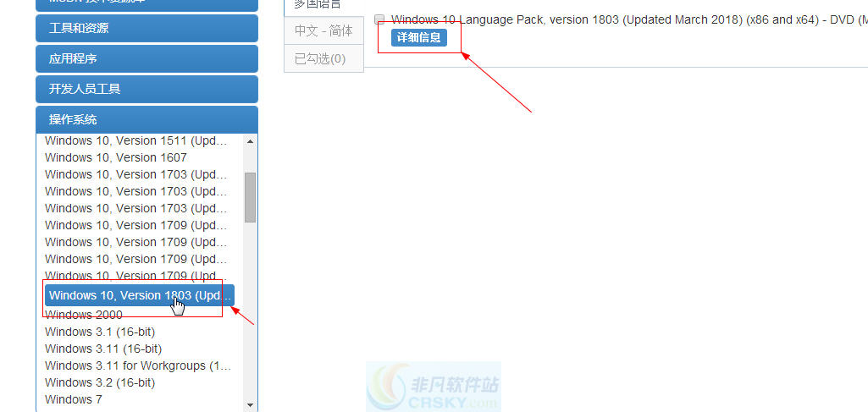The width and height of the screenshot is (868, 412).
Task: Open the 详细信息 details button
Action: tap(418, 37)
